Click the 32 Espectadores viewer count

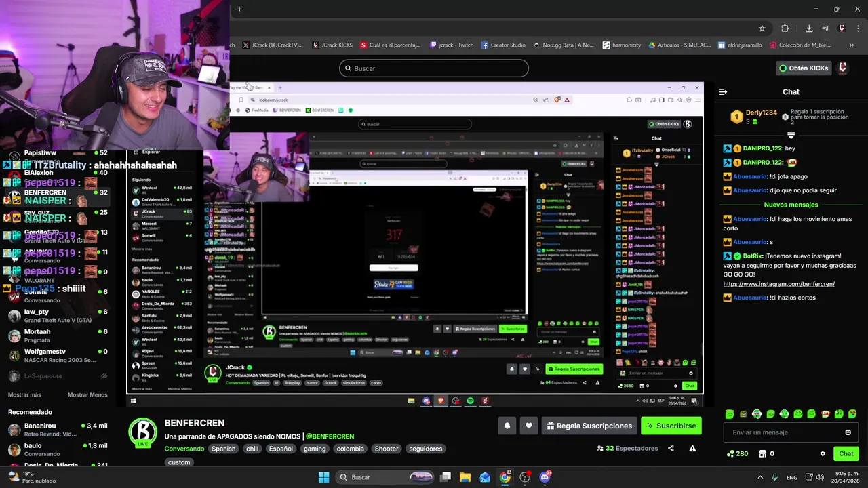click(627, 448)
